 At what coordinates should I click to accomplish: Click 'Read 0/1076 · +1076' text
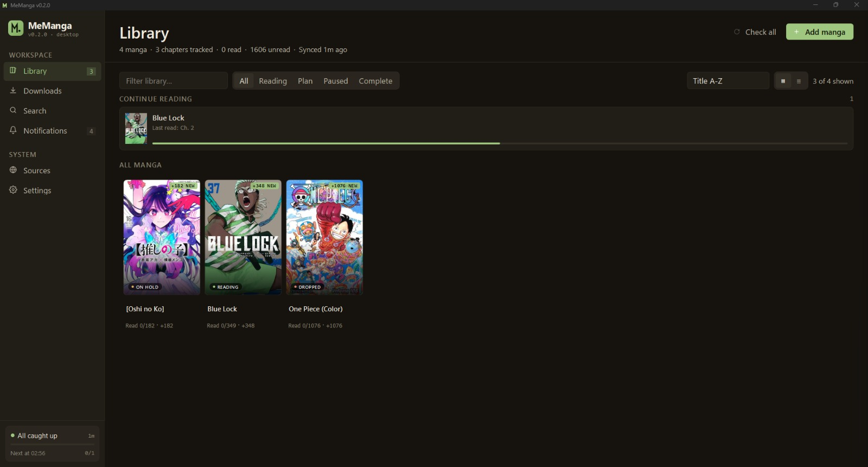[315, 325]
